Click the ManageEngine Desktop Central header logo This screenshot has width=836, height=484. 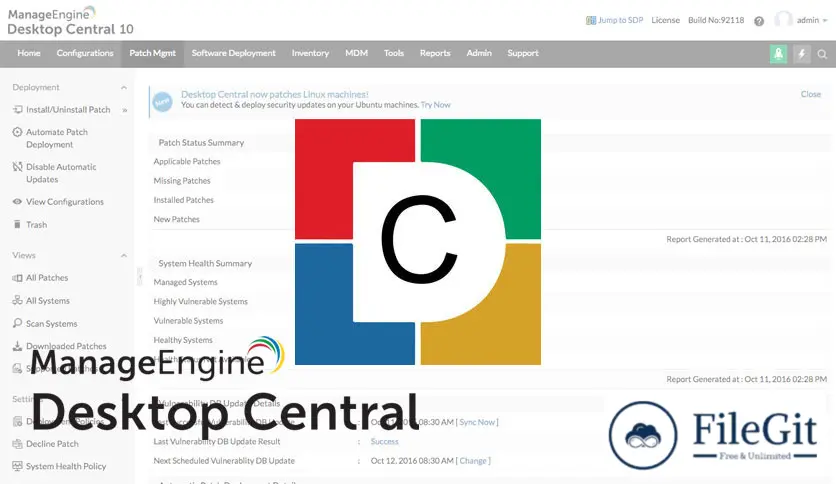[70, 21]
